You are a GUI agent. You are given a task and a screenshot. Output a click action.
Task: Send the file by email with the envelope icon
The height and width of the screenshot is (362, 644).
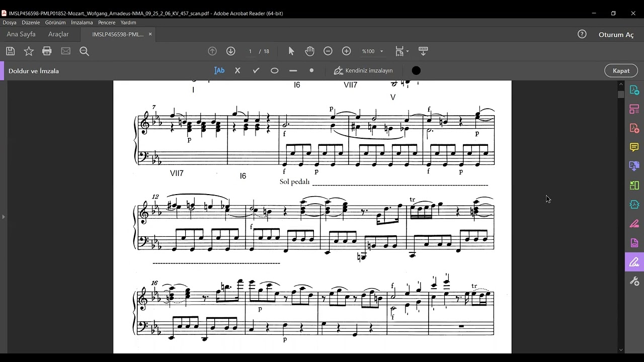(x=65, y=51)
